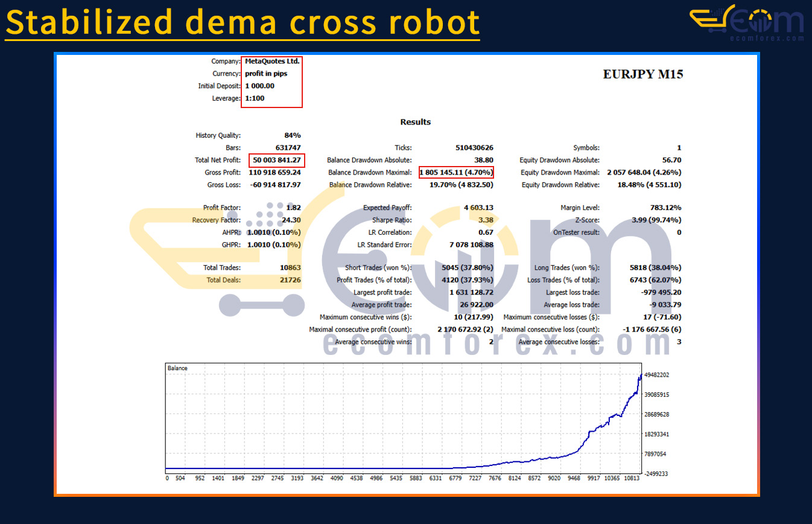812x524 pixels.
Task: Click the Profit Factor value "1.82"
Action: tap(294, 208)
